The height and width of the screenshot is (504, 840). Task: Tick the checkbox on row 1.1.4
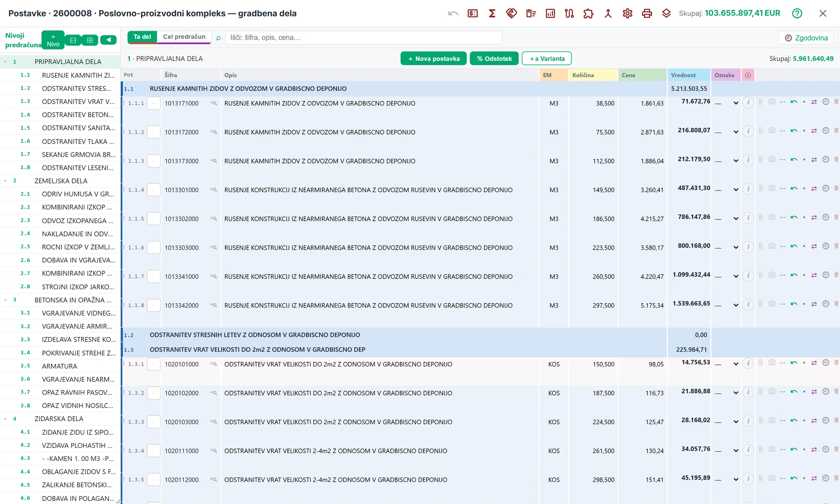[x=154, y=190]
